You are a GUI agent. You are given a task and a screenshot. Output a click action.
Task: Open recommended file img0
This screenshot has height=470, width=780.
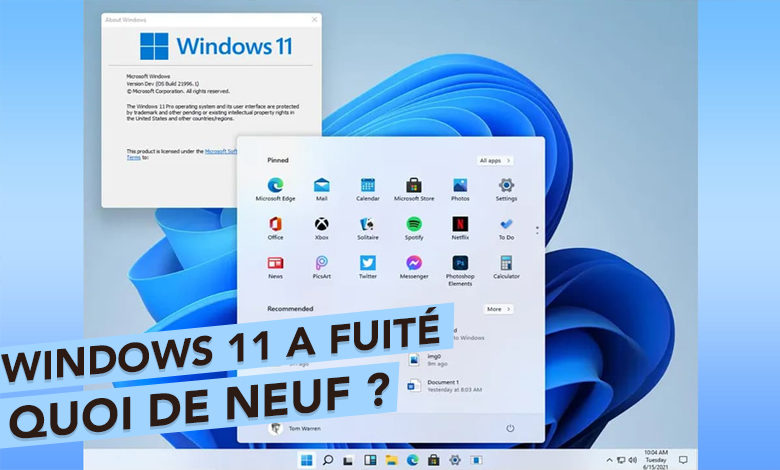pos(428,360)
